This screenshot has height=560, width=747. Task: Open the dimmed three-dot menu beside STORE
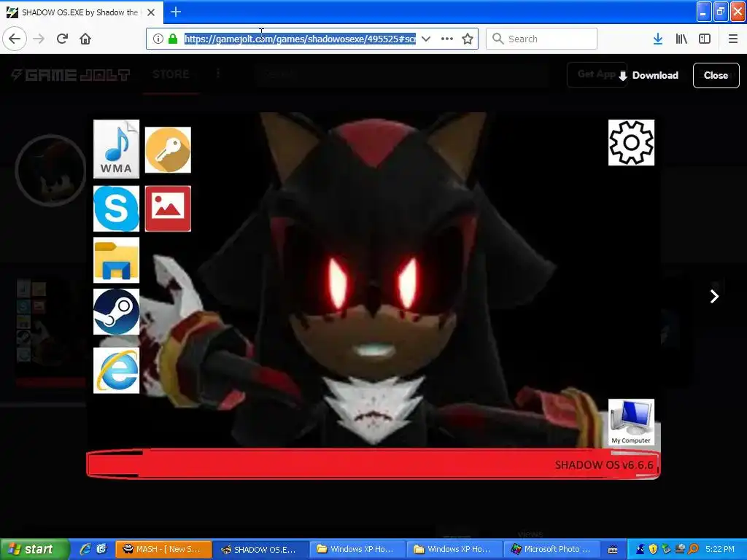pos(218,74)
